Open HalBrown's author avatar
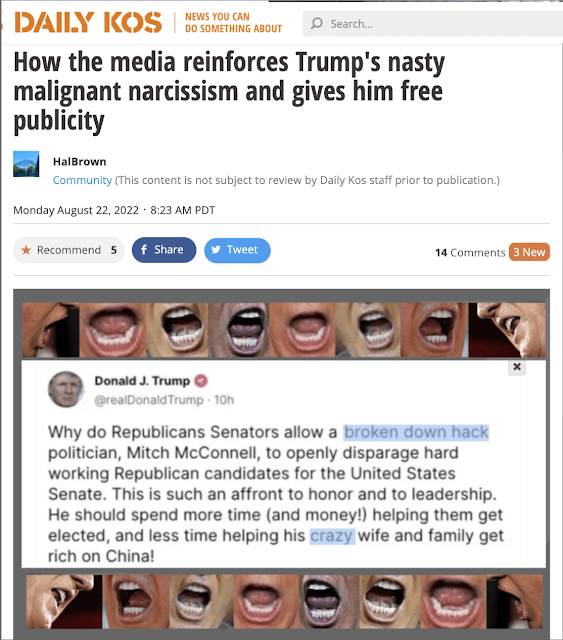563x640 pixels. pos(26,164)
